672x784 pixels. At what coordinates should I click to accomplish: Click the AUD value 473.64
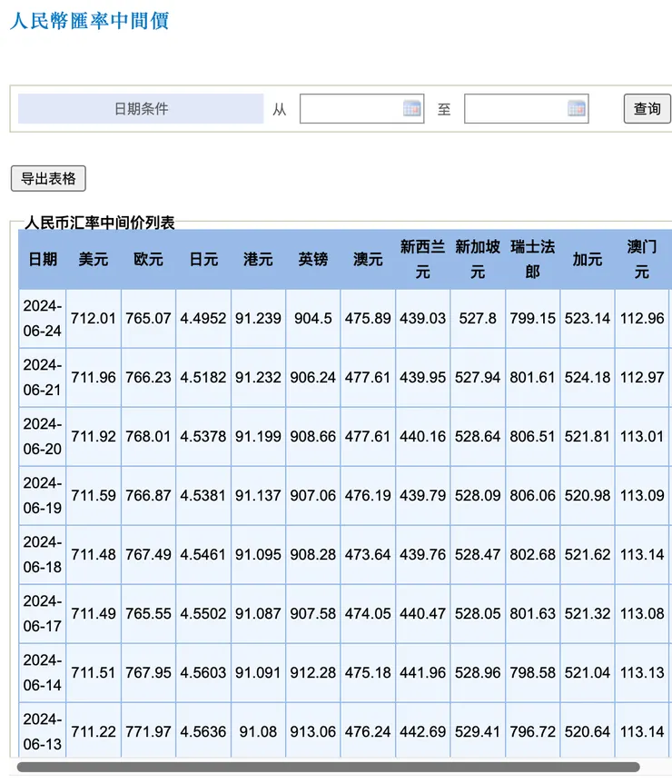point(368,554)
